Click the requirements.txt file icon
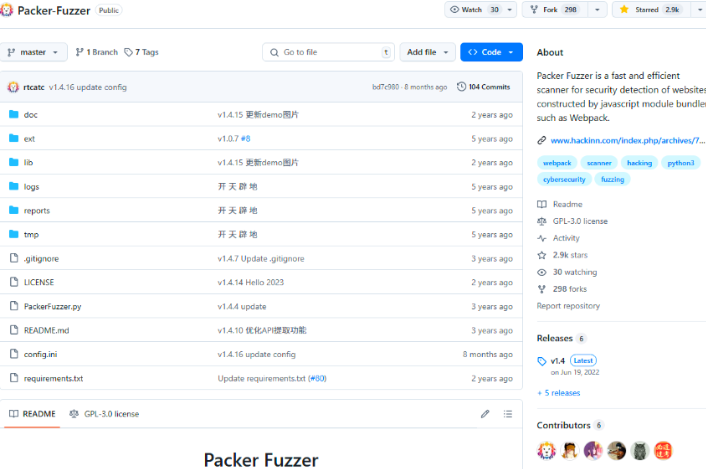Screen dimensions: 706x469 pos(14,378)
